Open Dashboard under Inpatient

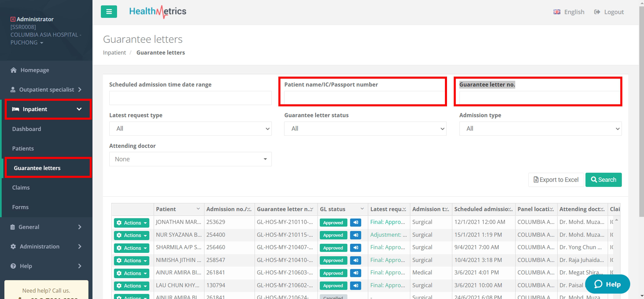click(x=26, y=129)
